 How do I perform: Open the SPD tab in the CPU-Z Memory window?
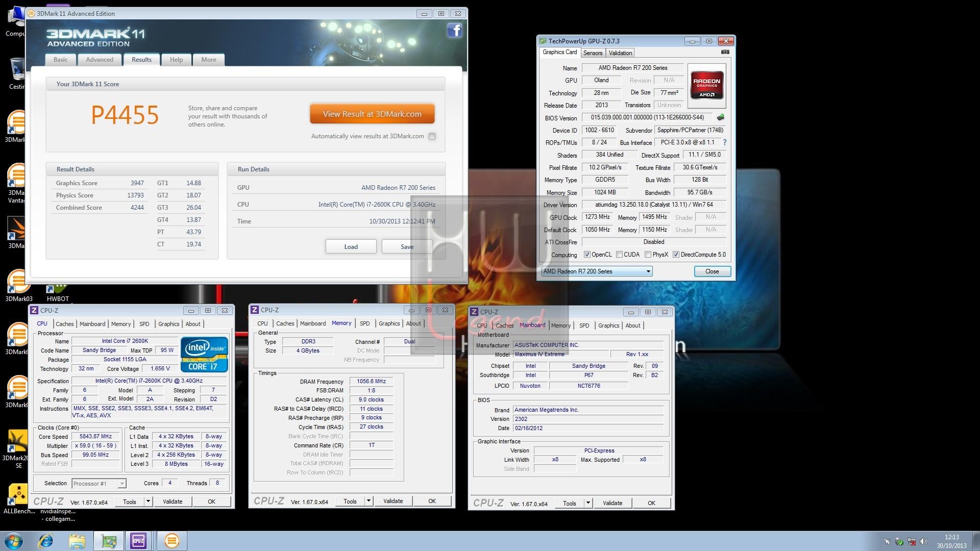364,323
